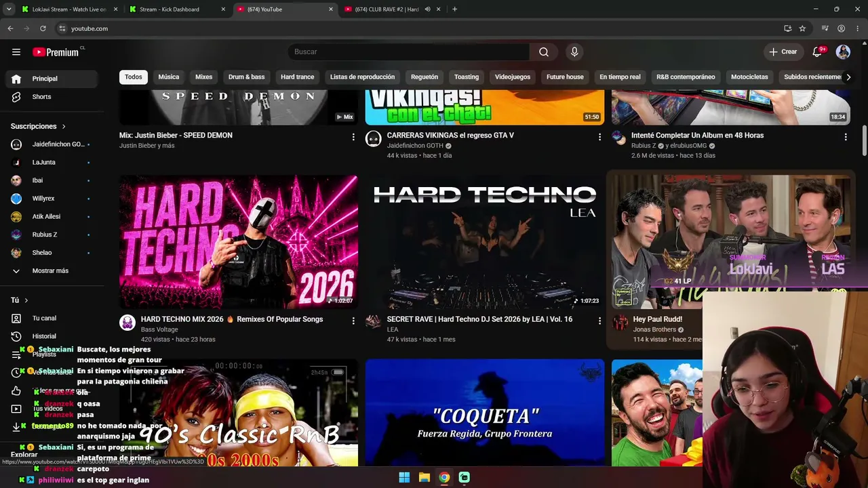Open the account avatar menu on YouTube

pos(843,52)
